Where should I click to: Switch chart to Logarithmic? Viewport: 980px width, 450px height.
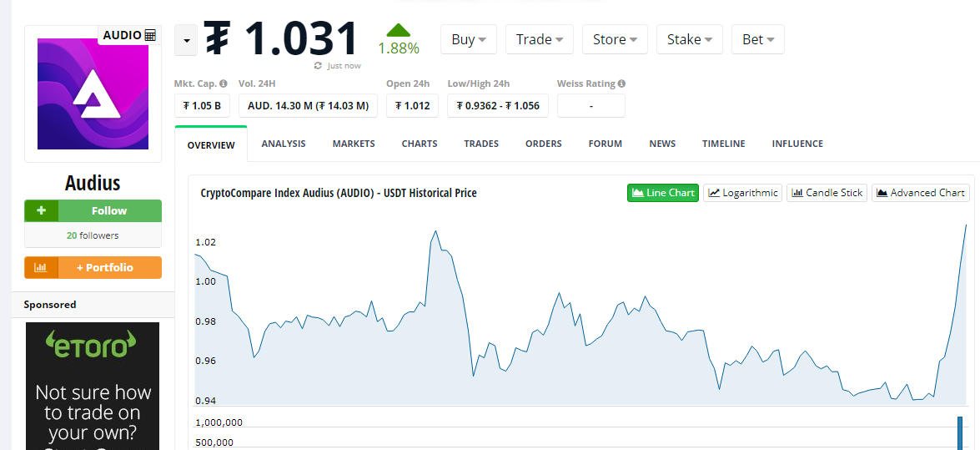742,193
